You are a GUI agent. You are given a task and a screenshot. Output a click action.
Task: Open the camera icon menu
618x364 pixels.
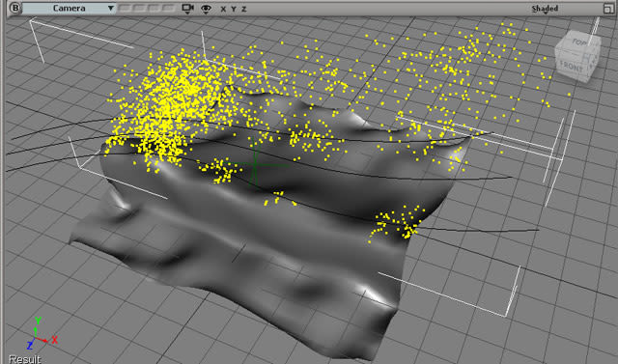[x=187, y=9]
